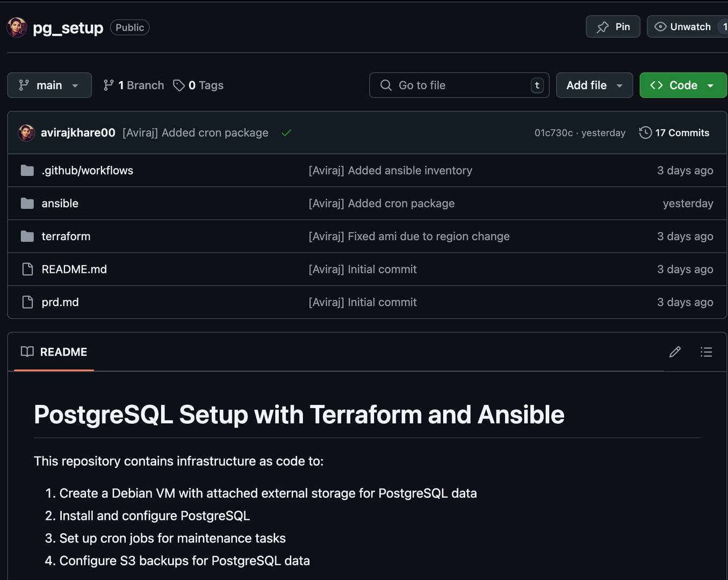The image size is (728, 580).
Task: Click the code brackets icon on Code button
Action: point(657,85)
